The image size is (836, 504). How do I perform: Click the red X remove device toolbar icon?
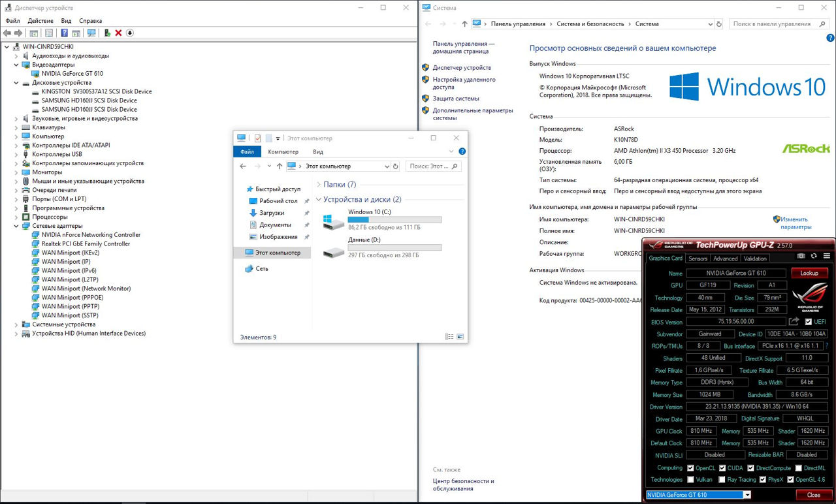click(x=118, y=33)
